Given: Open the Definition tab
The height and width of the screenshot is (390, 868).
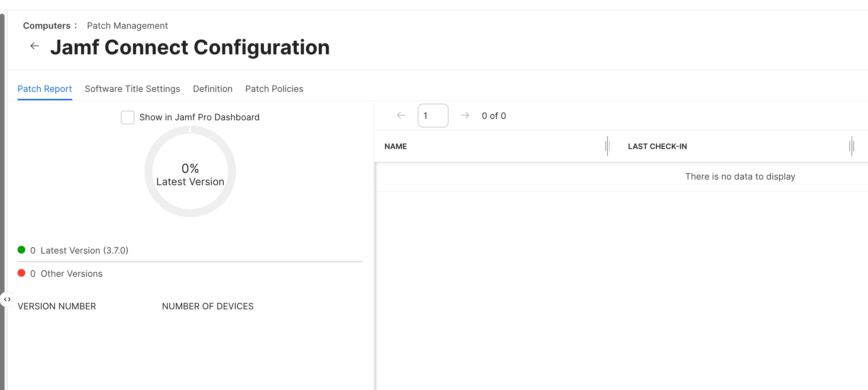Looking at the screenshot, I should click(x=212, y=89).
